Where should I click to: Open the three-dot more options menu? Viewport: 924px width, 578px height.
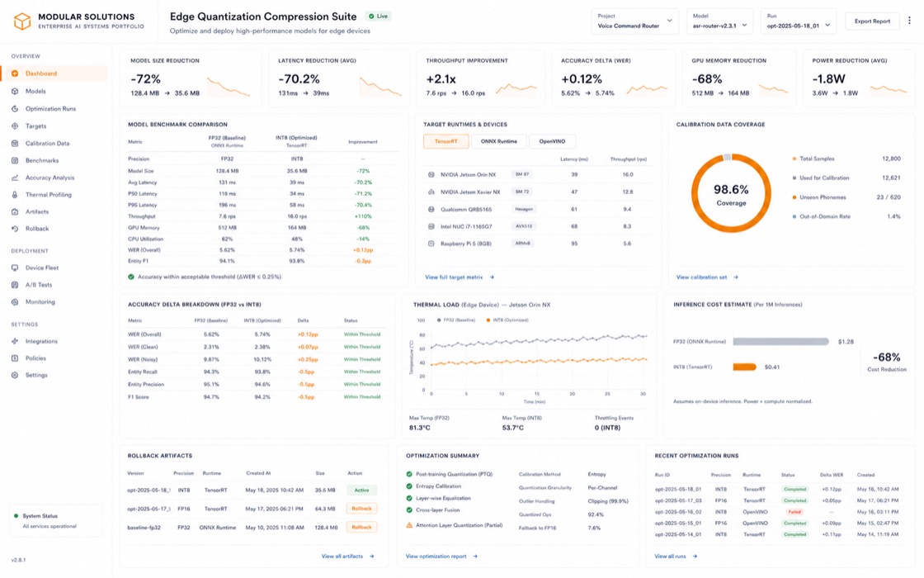(909, 21)
